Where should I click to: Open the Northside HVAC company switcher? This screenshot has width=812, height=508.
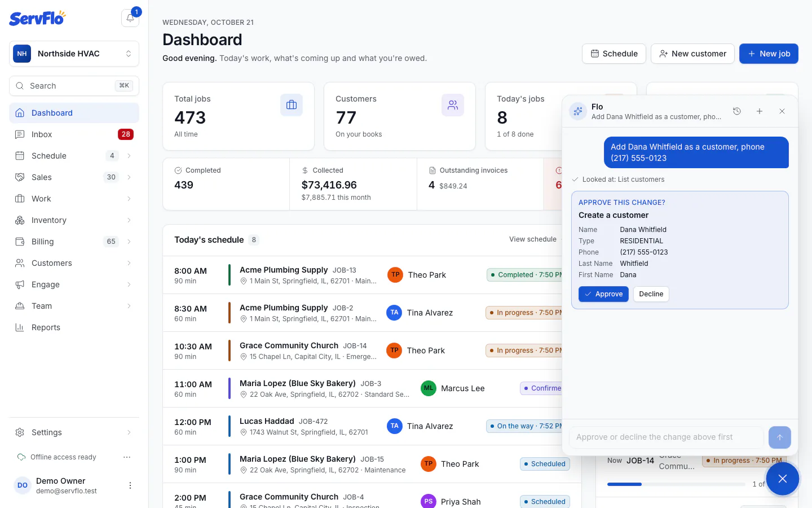point(74,54)
